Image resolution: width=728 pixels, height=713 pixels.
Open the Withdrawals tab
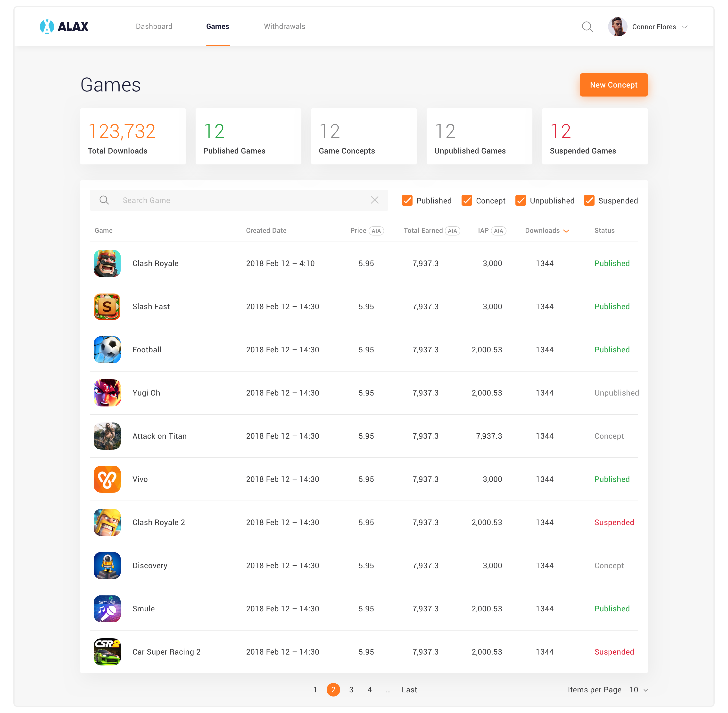tap(284, 26)
